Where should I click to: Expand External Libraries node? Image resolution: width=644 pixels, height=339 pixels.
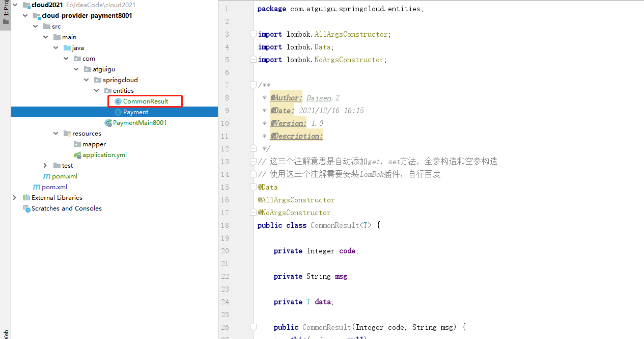point(15,197)
